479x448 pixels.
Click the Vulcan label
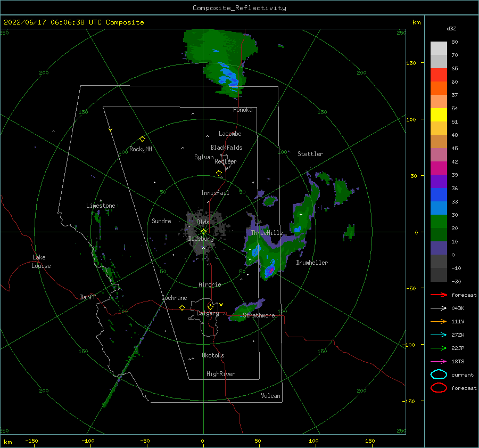[x=271, y=396]
